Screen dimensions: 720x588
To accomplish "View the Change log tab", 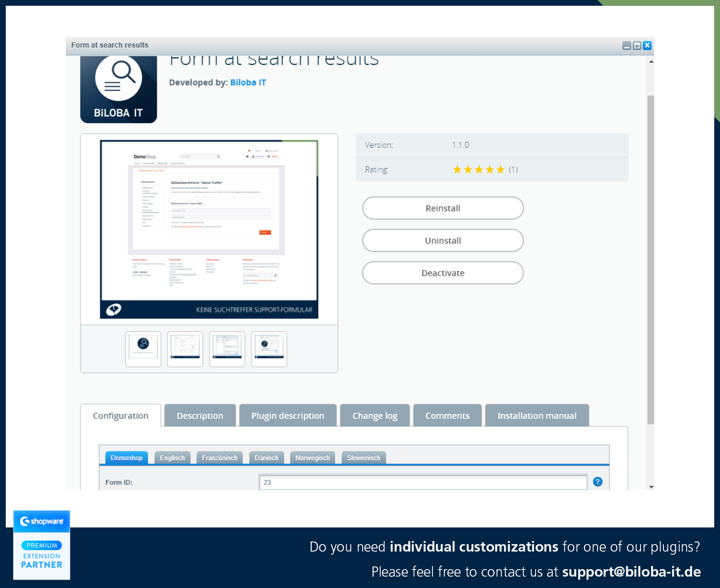I will (375, 416).
